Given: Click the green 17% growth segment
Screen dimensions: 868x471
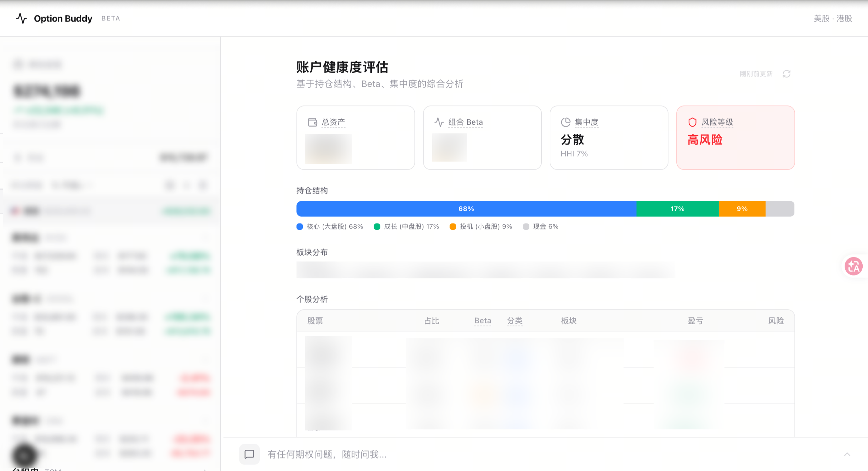Looking at the screenshot, I should click(x=677, y=209).
